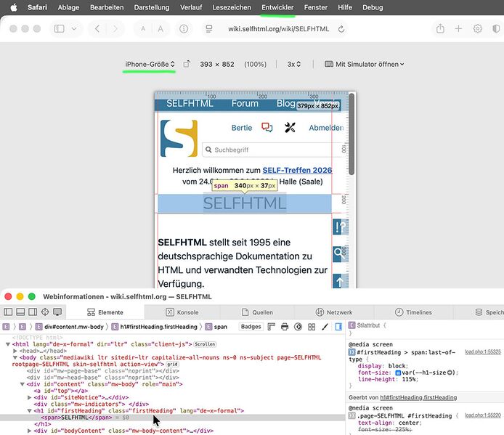Viewport: 504px width, 435px height.
Task: Collapse the html element node
Action: click(8, 344)
